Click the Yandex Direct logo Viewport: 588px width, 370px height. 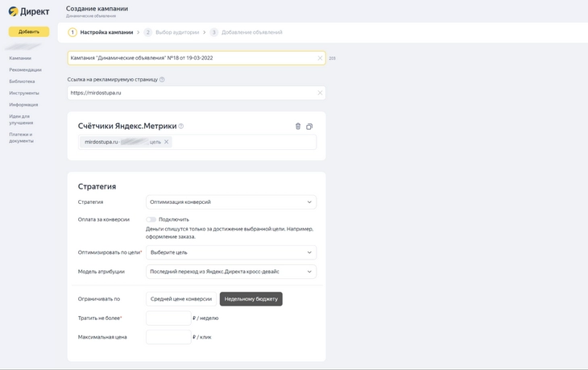[28, 12]
